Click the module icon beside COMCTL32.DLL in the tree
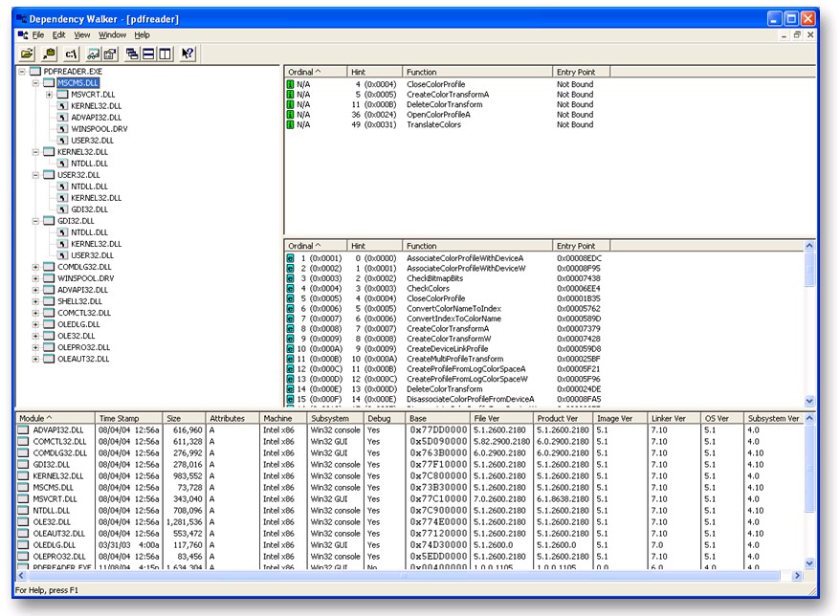 pyautogui.click(x=50, y=313)
